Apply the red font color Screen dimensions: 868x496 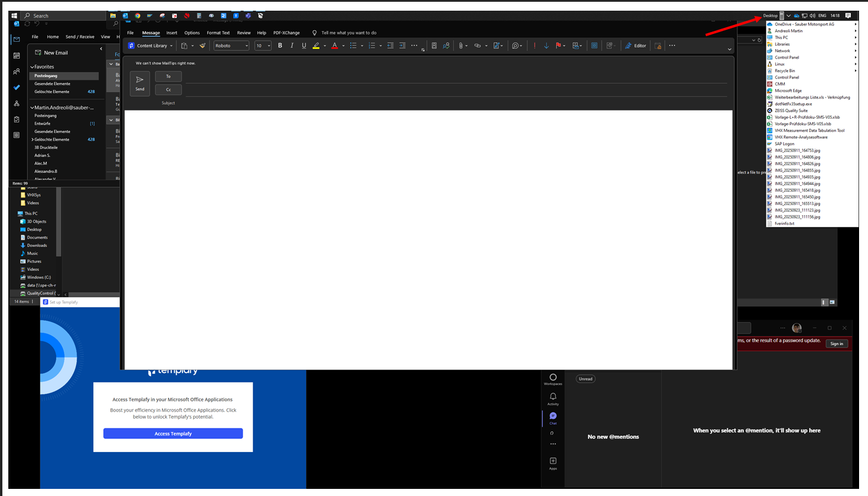[x=335, y=46]
